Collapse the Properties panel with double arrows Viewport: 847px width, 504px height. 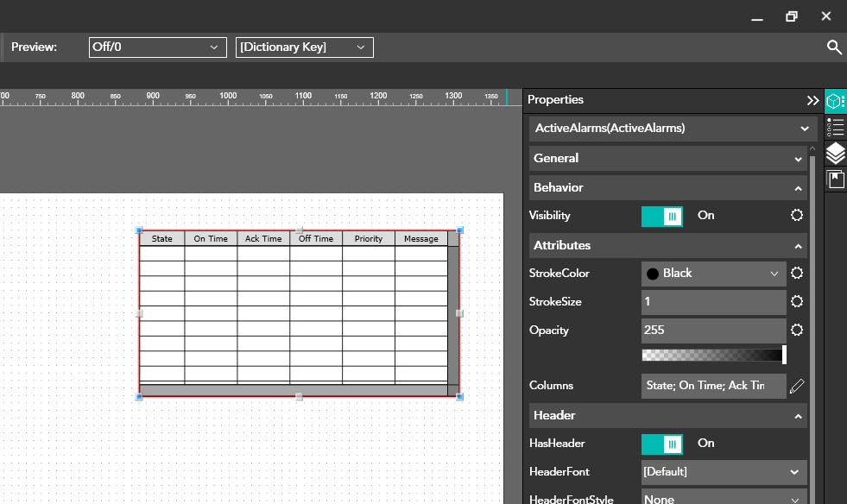812,101
